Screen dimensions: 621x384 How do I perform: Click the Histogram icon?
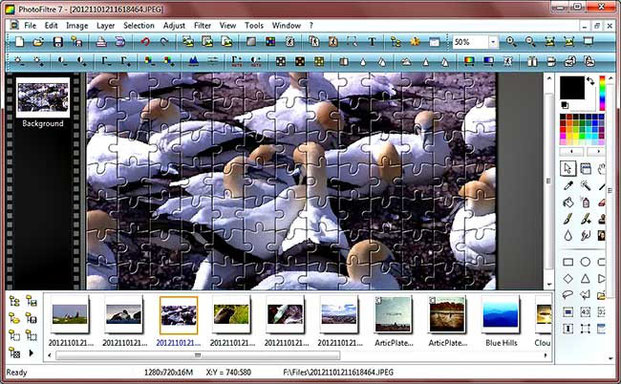pos(193,61)
